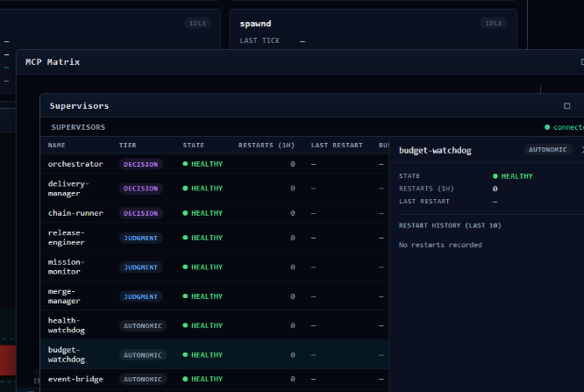Screen dimensions: 584x392
Task: Click LAST TICK label on spawnd card
Action: pyautogui.click(x=260, y=40)
